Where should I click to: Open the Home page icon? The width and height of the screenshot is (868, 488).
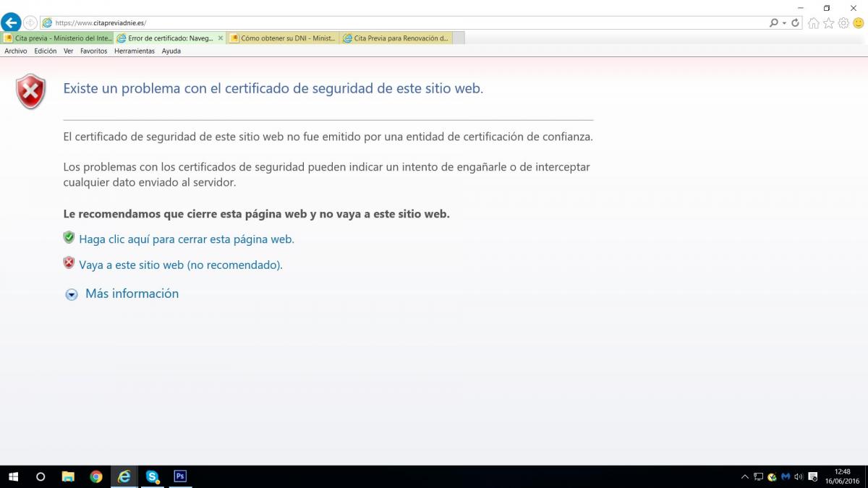tap(814, 23)
